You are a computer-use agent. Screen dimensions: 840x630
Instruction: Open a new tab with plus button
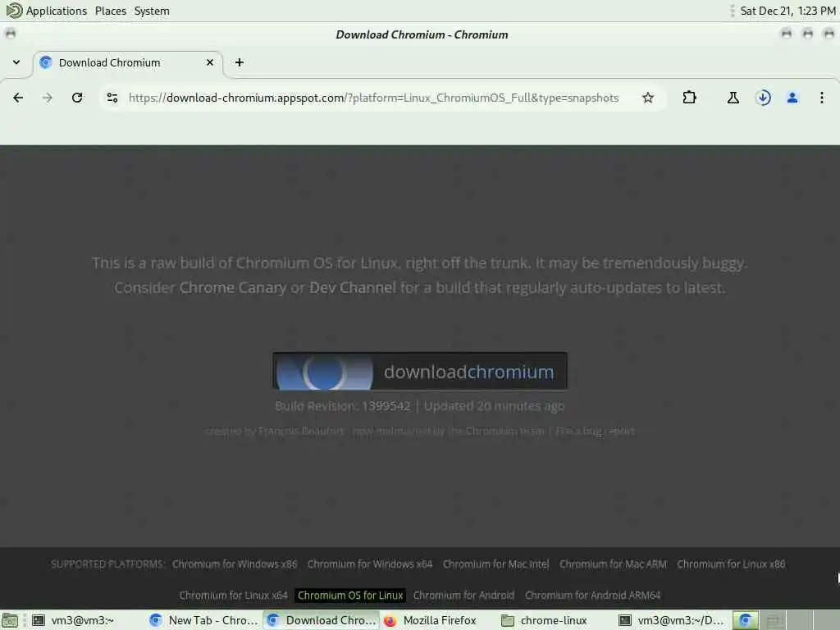(240, 62)
